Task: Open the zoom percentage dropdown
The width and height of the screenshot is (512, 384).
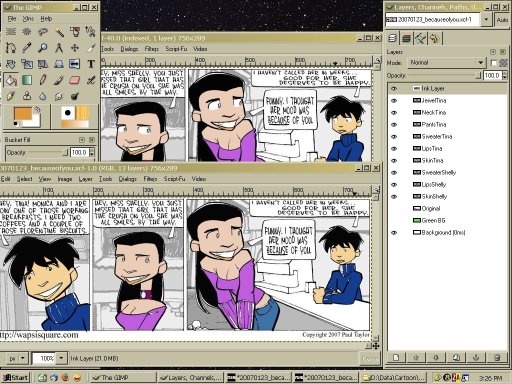Action: pos(61,358)
